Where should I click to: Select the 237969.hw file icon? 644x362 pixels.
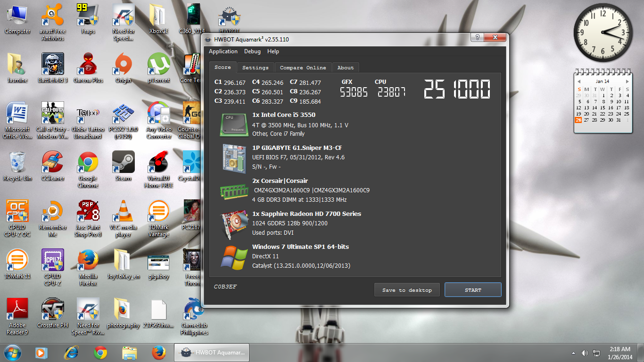tap(158, 313)
